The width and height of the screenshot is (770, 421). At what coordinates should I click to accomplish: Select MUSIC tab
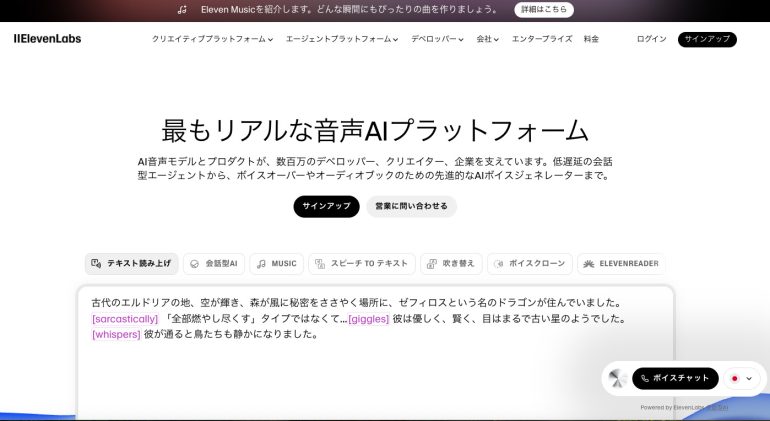[x=276, y=264]
